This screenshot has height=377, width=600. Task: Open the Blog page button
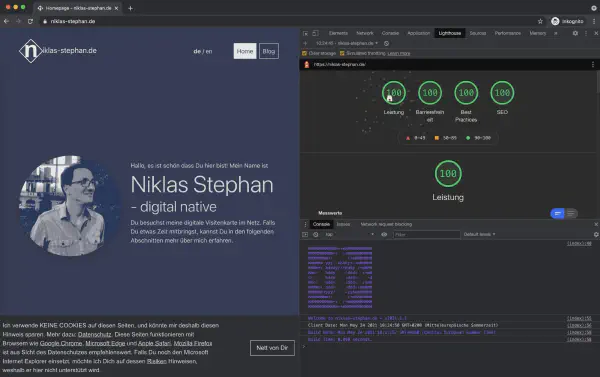click(269, 51)
